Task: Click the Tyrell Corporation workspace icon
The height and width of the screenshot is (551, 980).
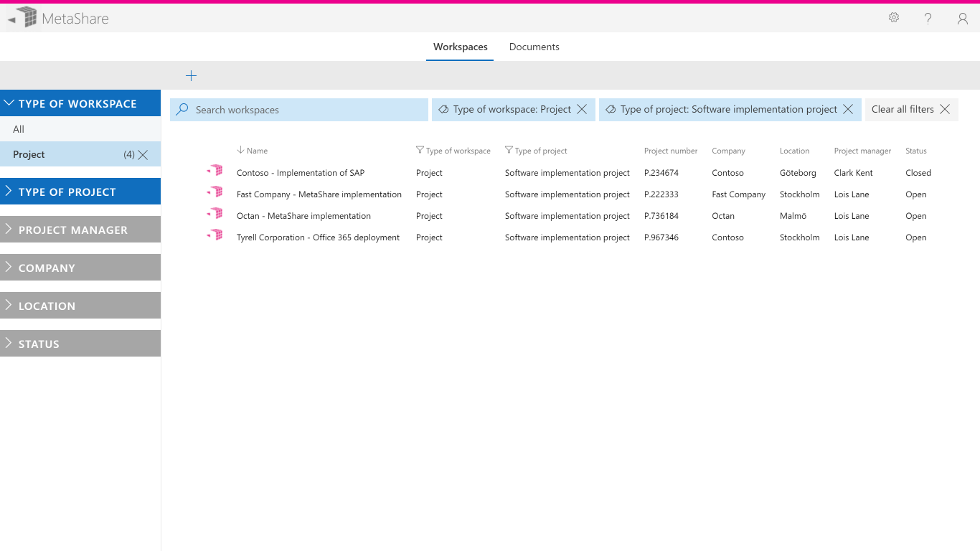Action: (215, 235)
